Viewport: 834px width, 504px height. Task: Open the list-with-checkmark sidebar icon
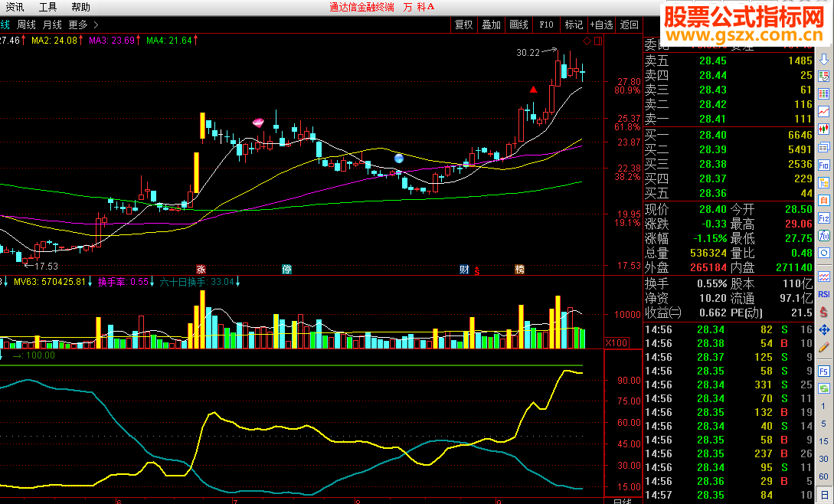[824, 77]
